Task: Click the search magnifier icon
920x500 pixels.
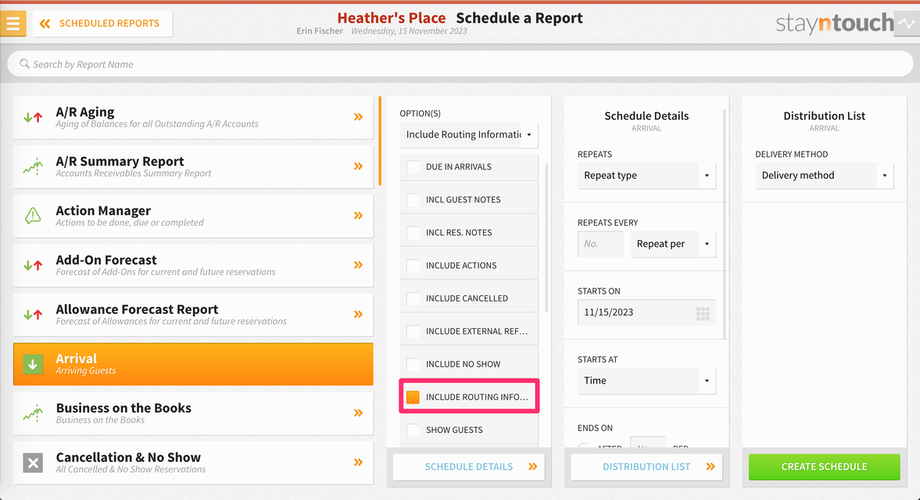Action: tap(24, 63)
